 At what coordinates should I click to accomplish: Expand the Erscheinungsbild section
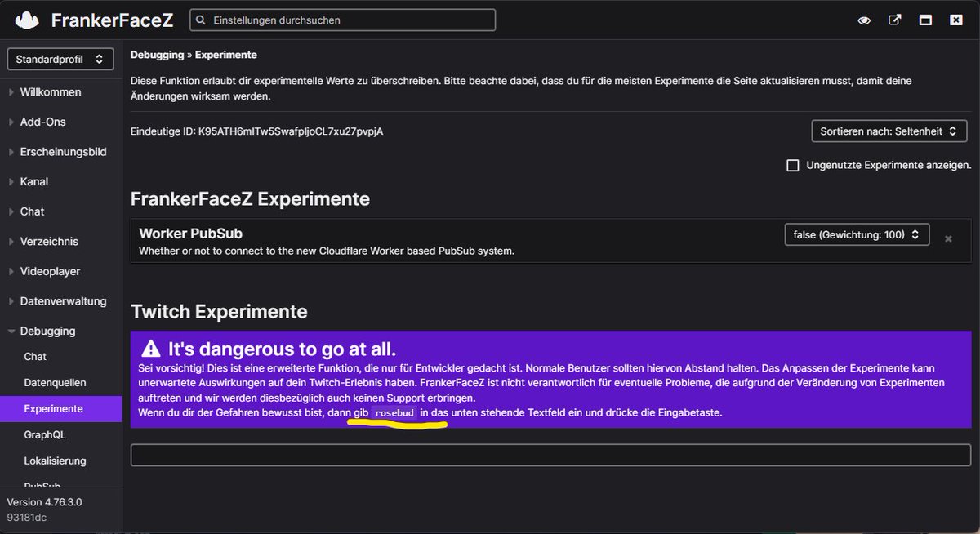coord(63,152)
